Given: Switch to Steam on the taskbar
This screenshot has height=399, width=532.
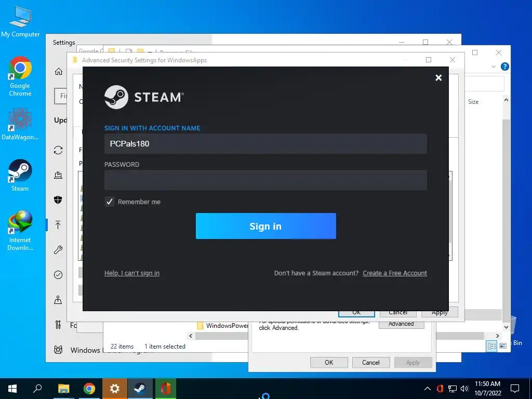Looking at the screenshot, I should pos(140,389).
